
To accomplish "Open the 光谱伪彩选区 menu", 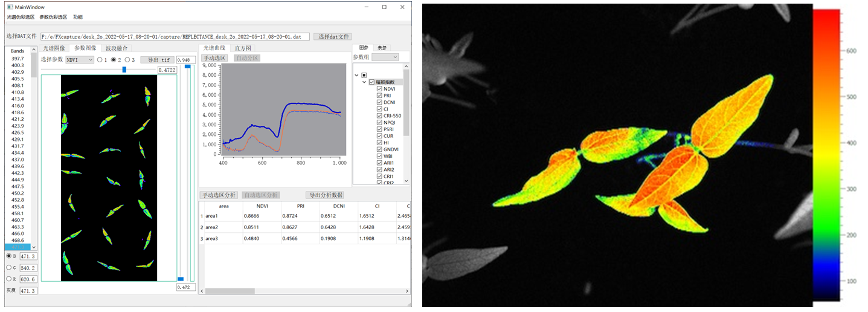I will 21,17.
